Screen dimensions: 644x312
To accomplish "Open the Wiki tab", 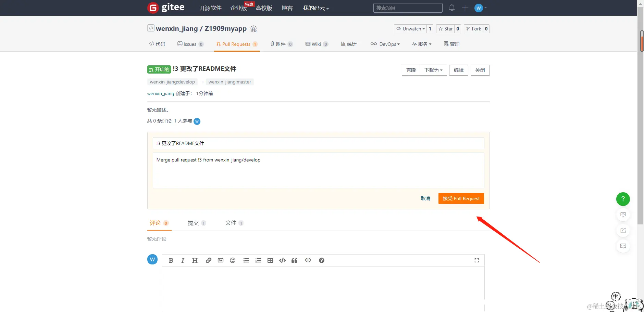I will point(317,44).
